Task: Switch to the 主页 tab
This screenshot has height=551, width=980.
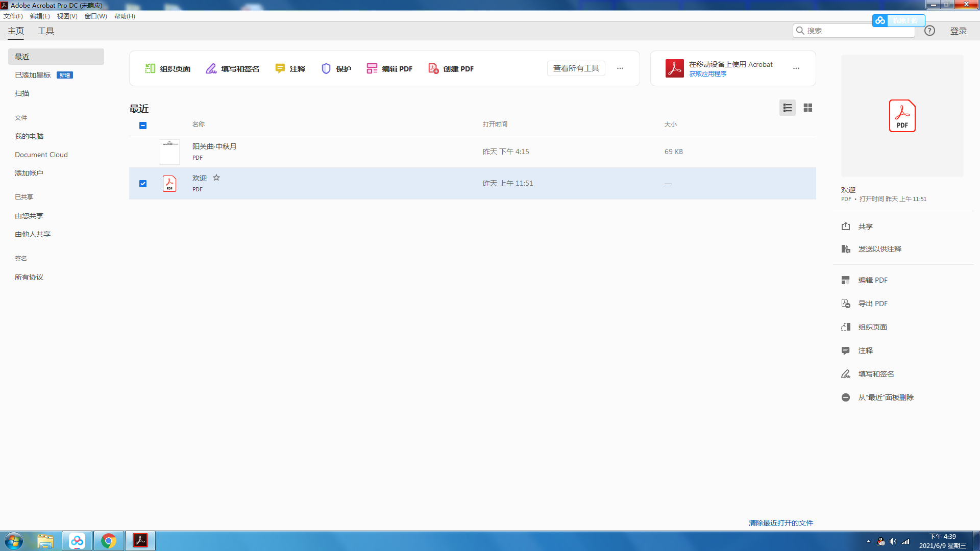Action: tap(16, 31)
